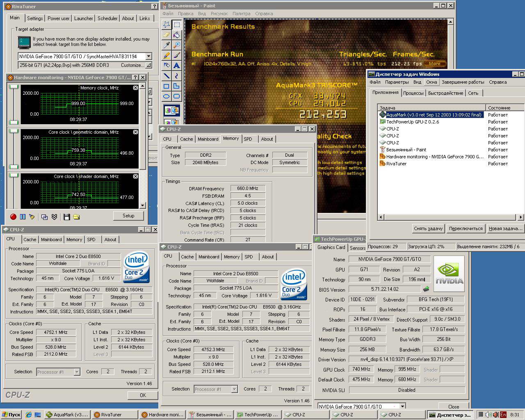Close the Core clock shader domain graph
This screenshot has height=420, width=525.
tap(135, 176)
